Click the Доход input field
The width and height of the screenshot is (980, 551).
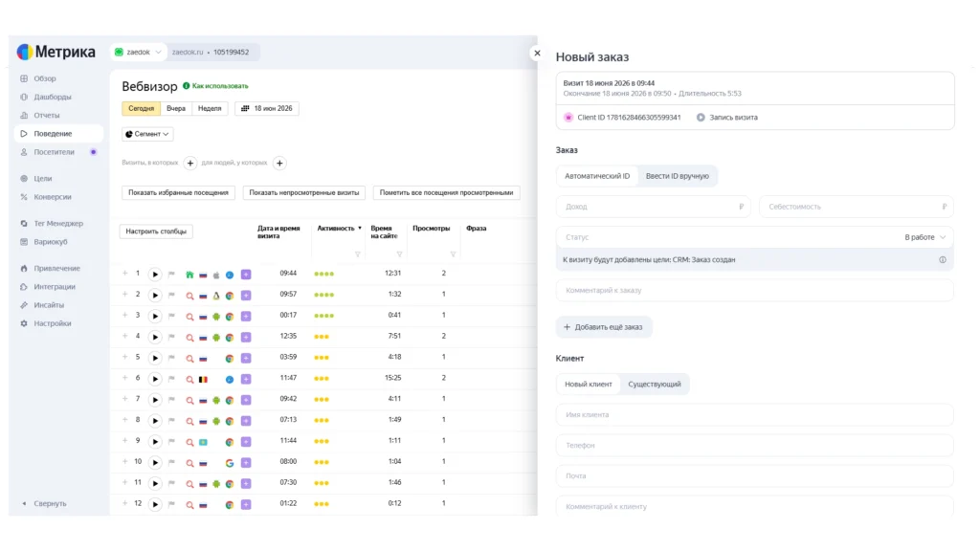pos(653,207)
